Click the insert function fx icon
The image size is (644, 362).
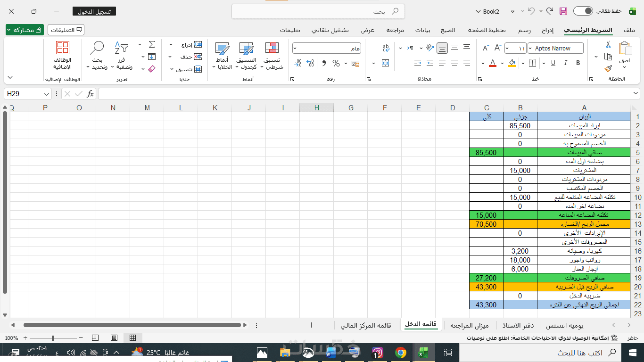point(90,94)
